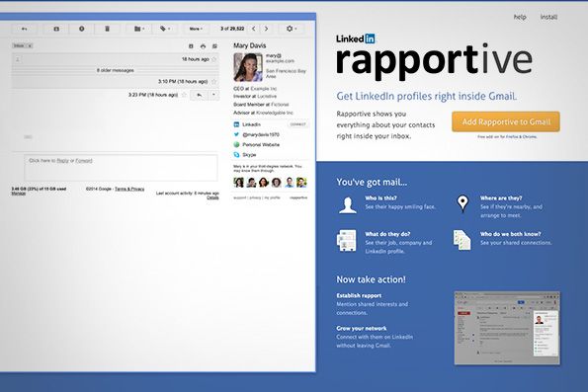Archive the conversation with the archive icon

tap(56, 29)
